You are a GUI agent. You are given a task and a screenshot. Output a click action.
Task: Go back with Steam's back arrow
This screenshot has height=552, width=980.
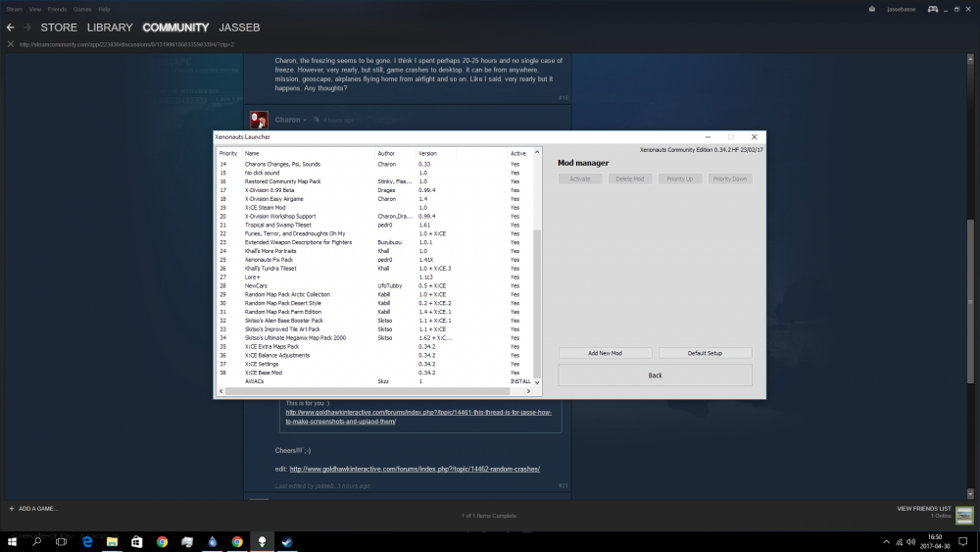click(10, 27)
